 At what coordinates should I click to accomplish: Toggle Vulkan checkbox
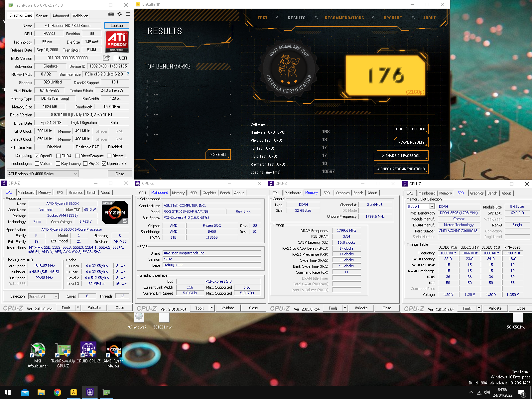pos(37,163)
